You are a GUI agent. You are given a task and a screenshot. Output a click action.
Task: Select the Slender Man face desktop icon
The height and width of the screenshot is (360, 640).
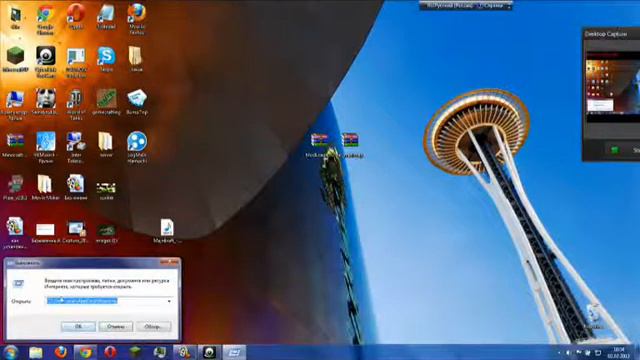(x=45, y=101)
